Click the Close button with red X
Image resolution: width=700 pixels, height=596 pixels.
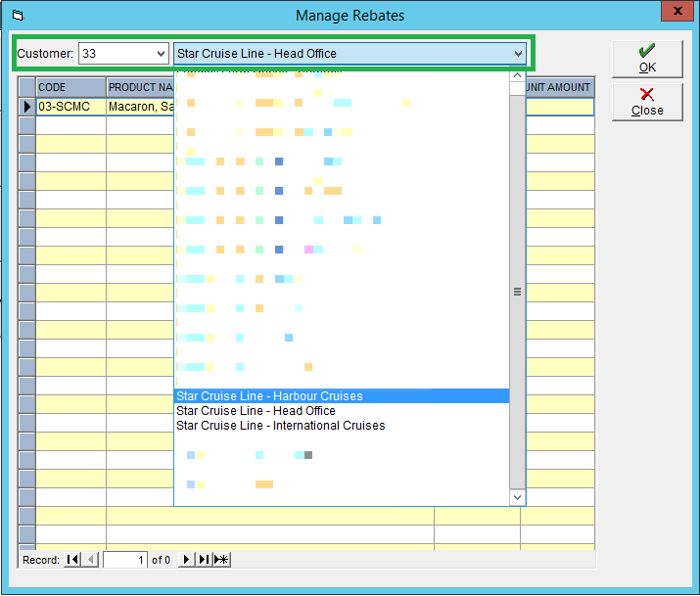click(x=647, y=102)
